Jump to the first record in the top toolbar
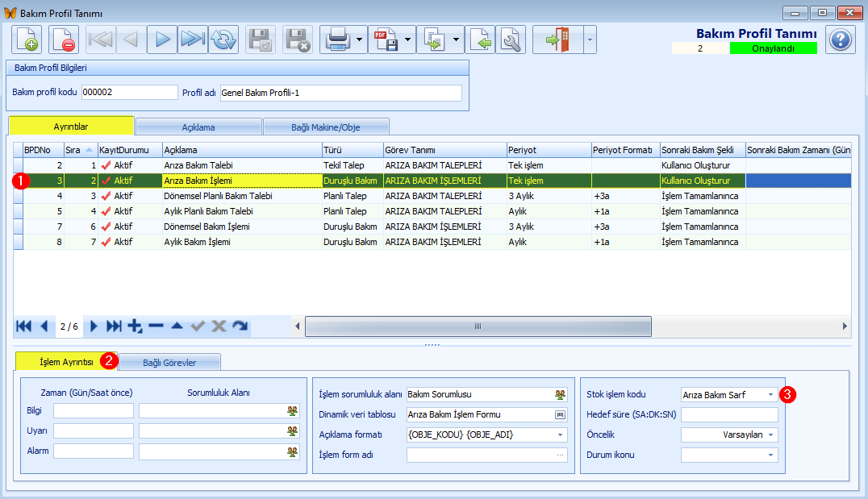Screen dimensions: 868x499 click(x=101, y=40)
